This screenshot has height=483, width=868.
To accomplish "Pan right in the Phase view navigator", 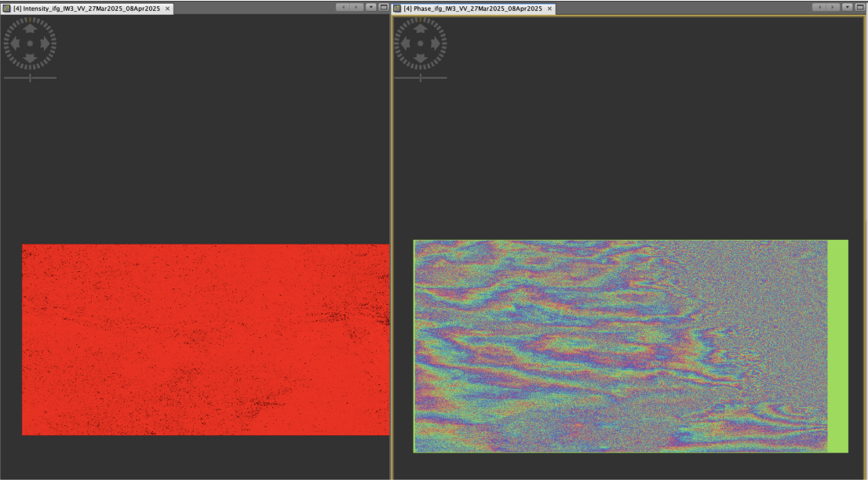I will click(x=435, y=43).
